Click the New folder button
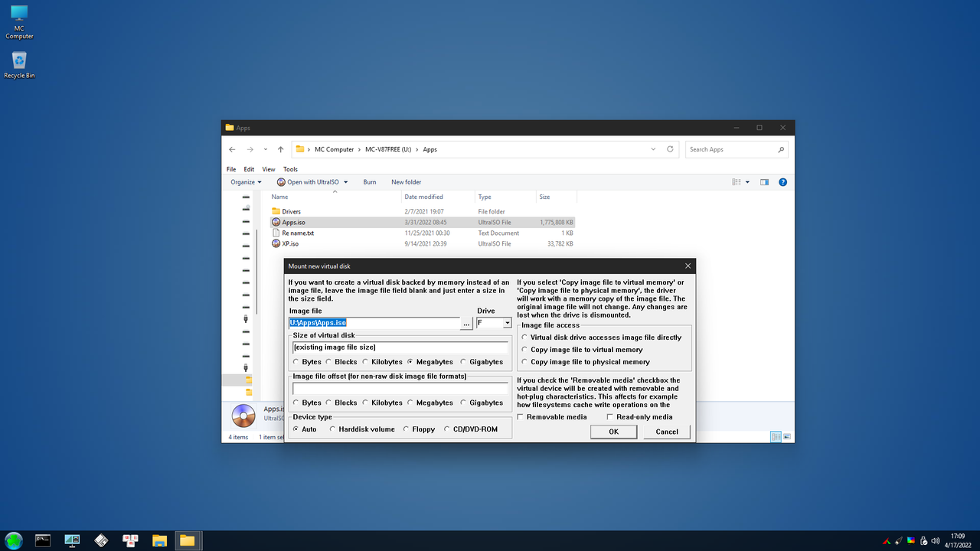 point(407,182)
